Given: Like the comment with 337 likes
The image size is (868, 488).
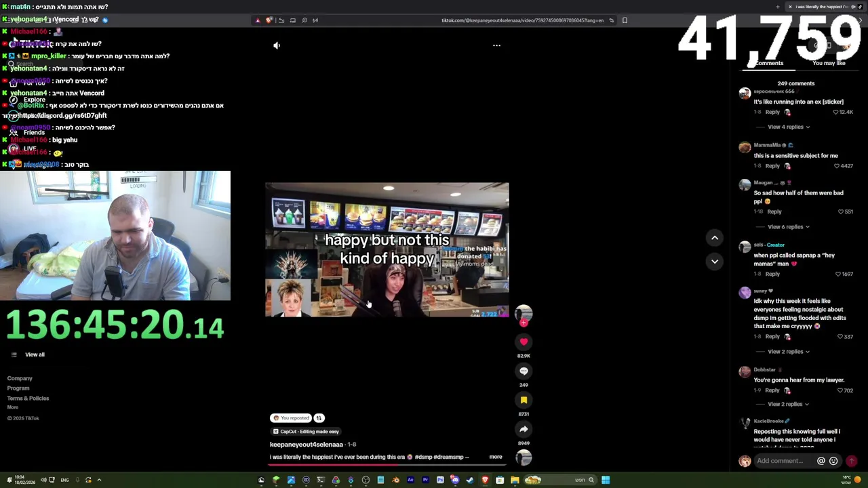Looking at the screenshot, I should click(841, 337).
